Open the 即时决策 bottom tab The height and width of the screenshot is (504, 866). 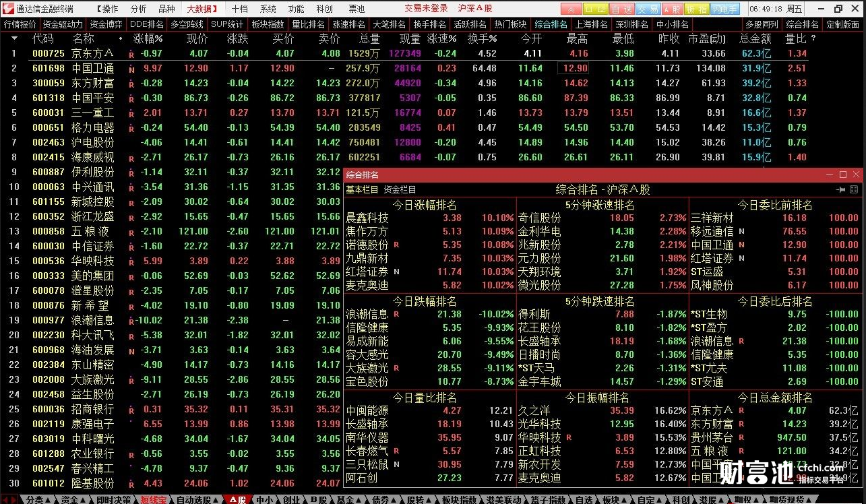[x=114, y=499]
